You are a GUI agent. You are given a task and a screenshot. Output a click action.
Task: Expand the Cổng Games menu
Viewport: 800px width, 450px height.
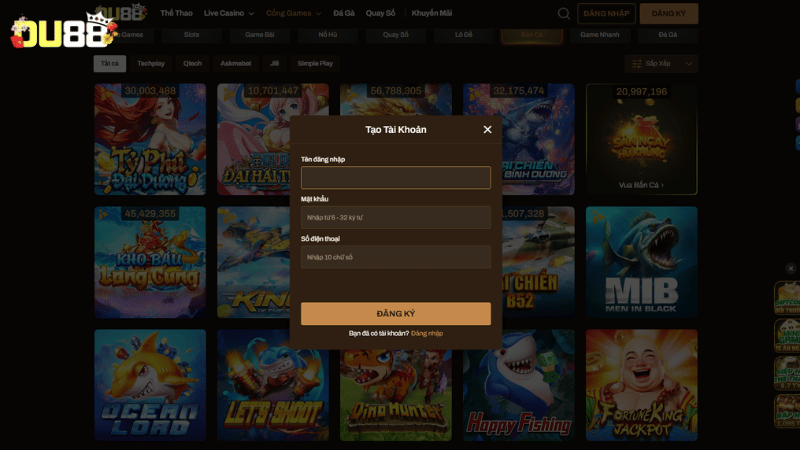click(x=294, y=14)
